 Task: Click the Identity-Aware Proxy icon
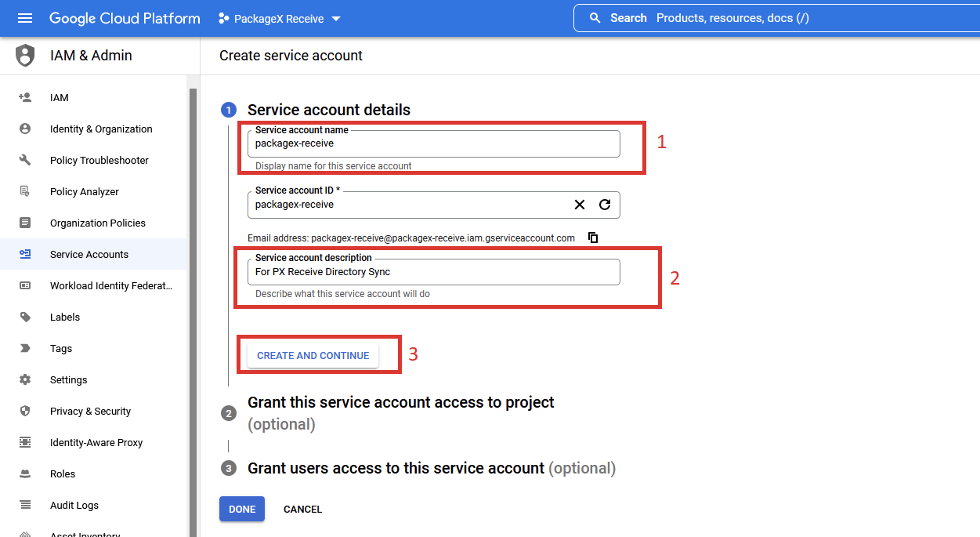pyautogui.click(x=25, y=443)
